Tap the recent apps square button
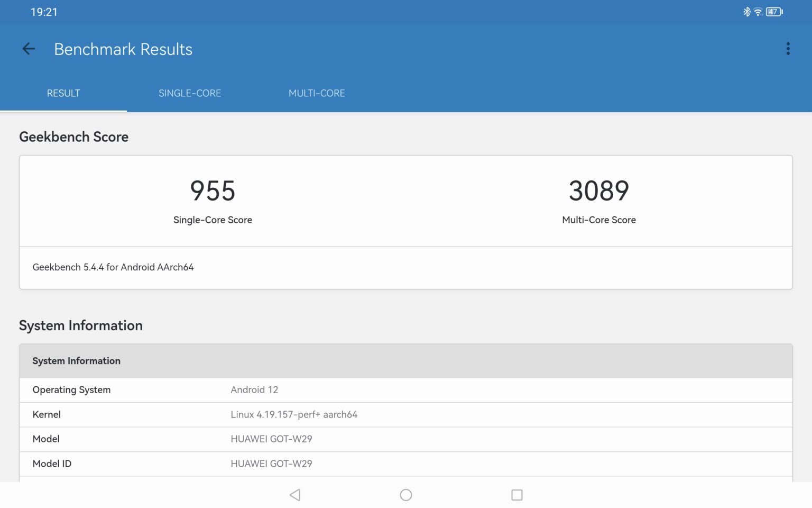The image size is (812, 508). (x=517, y=495)
